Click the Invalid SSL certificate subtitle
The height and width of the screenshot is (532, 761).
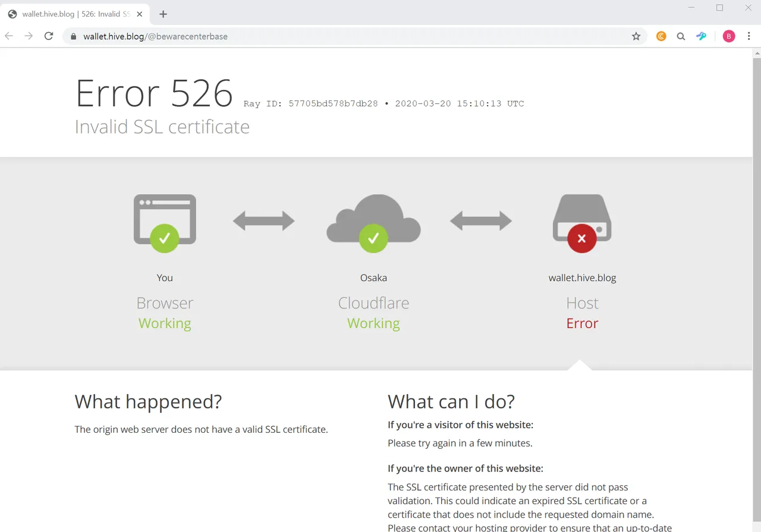pyautogui.click(x=162, y=127)
